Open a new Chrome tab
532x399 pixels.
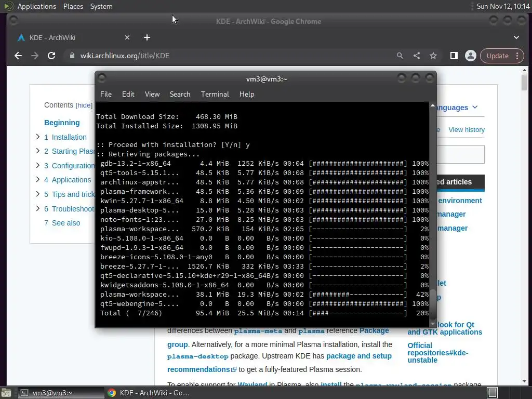click(x=147, y=37)
